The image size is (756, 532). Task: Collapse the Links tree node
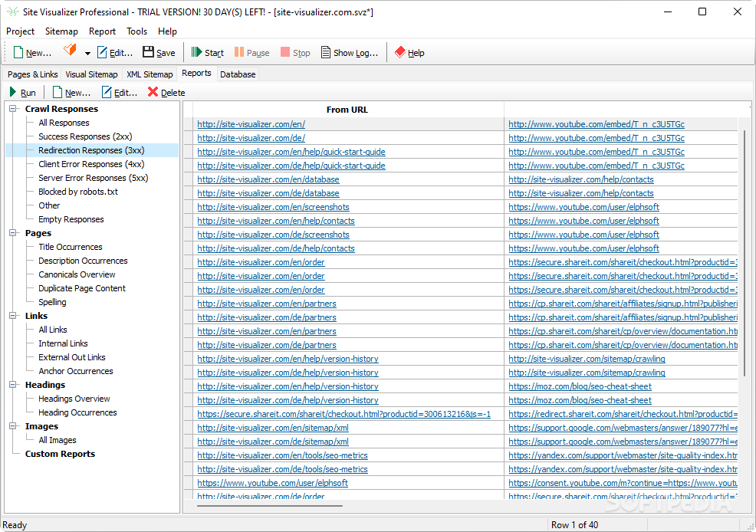coord(12,316)
